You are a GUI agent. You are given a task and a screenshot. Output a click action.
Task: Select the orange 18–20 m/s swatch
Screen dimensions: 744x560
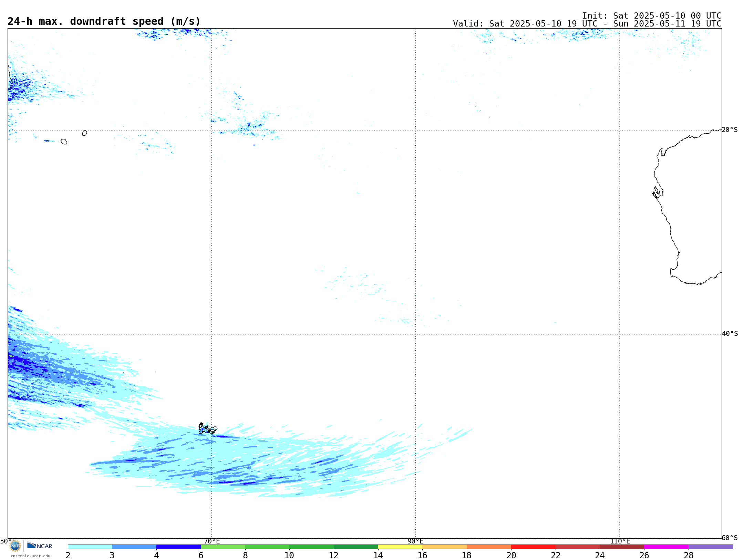tap(489, 547)
